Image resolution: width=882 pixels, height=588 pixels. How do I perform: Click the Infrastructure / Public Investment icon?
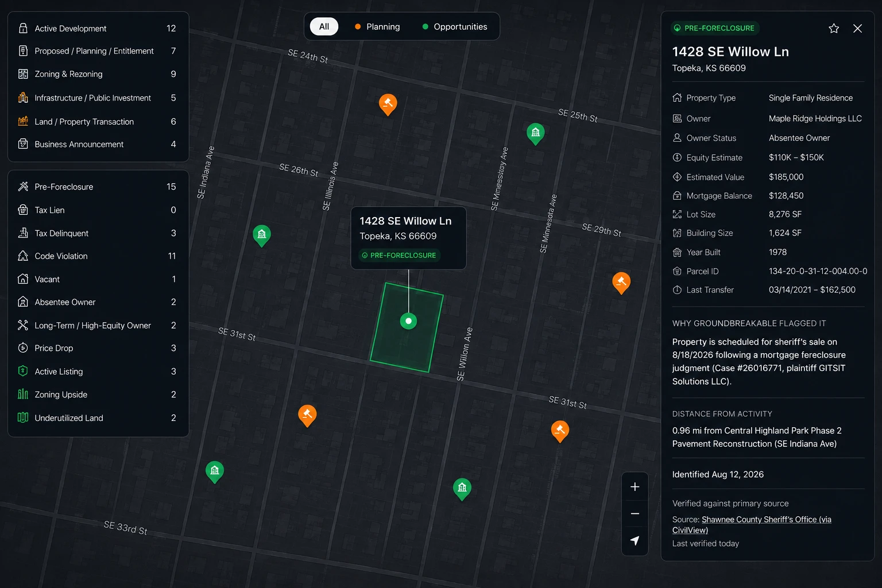pos(23,98)
